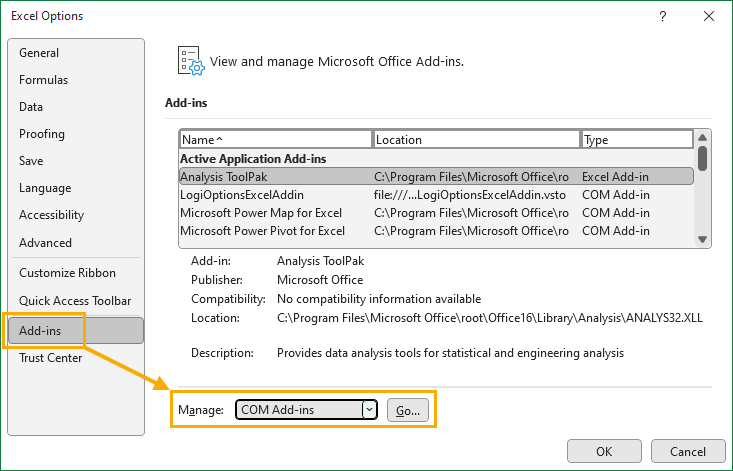Select the Customize Ribbon category
Viewport: 733px width, 471px height.
pos(67,273)
